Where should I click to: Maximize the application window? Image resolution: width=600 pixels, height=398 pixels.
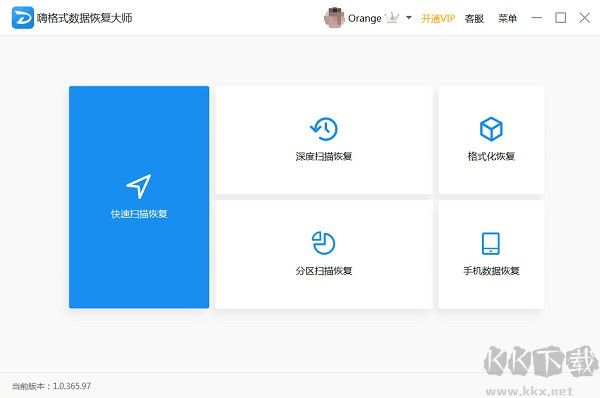(x=561, y=18)
